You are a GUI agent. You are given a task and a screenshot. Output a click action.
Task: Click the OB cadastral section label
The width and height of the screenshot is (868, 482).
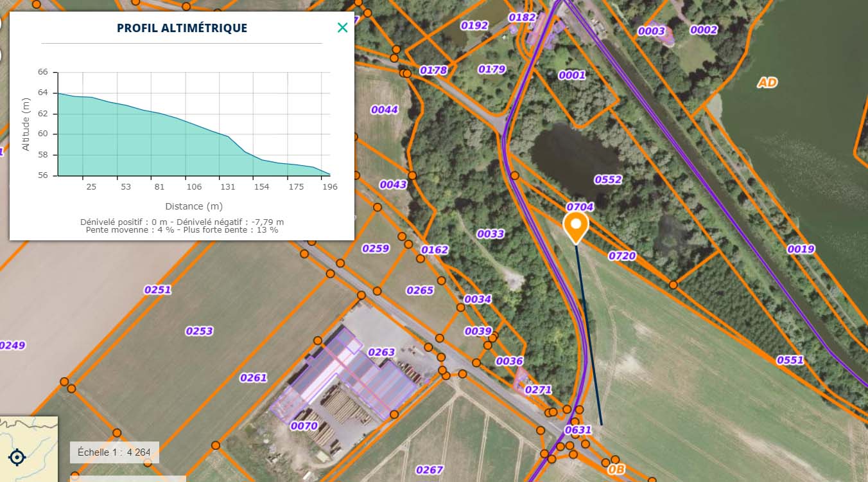tap(616, 469)
